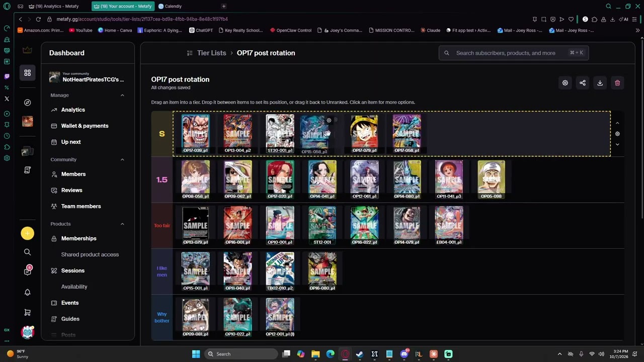The image size is (644, 362).
Task: Show hidden system tray icons
Action: click(559, 354)
